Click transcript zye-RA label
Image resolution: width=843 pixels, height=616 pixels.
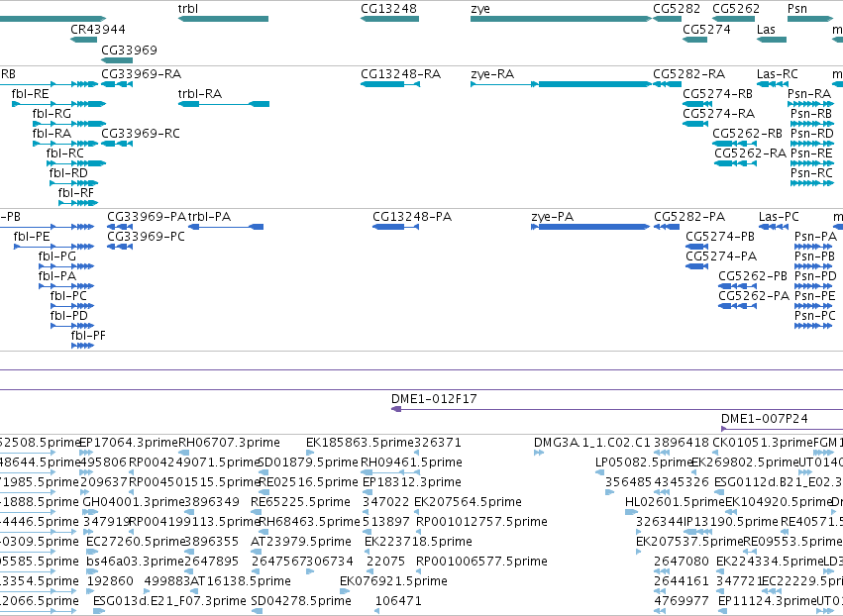[492, 74]
